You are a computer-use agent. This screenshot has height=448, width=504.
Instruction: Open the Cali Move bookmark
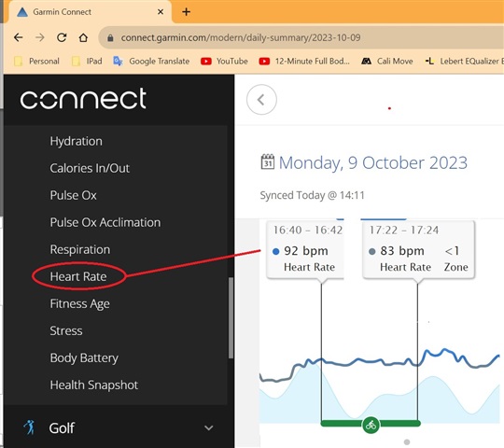point(387,61)
